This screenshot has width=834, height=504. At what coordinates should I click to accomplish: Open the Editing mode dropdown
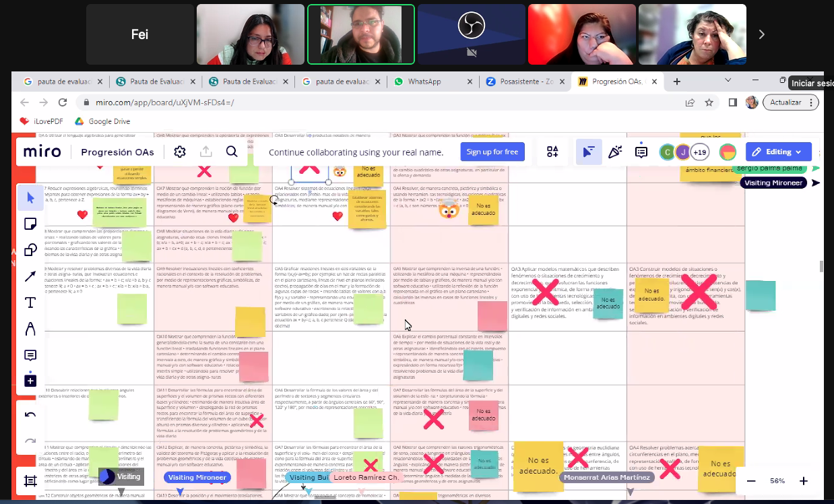779,152
